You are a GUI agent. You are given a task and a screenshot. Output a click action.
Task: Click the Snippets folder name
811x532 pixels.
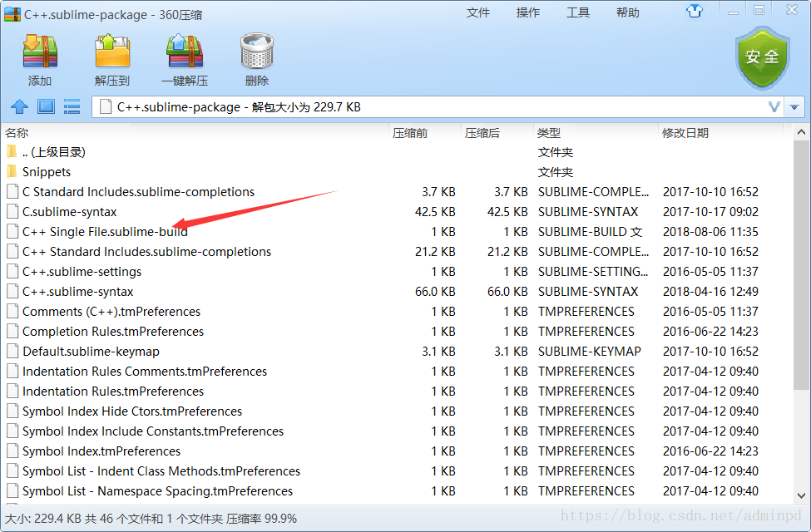click(46, 171)
